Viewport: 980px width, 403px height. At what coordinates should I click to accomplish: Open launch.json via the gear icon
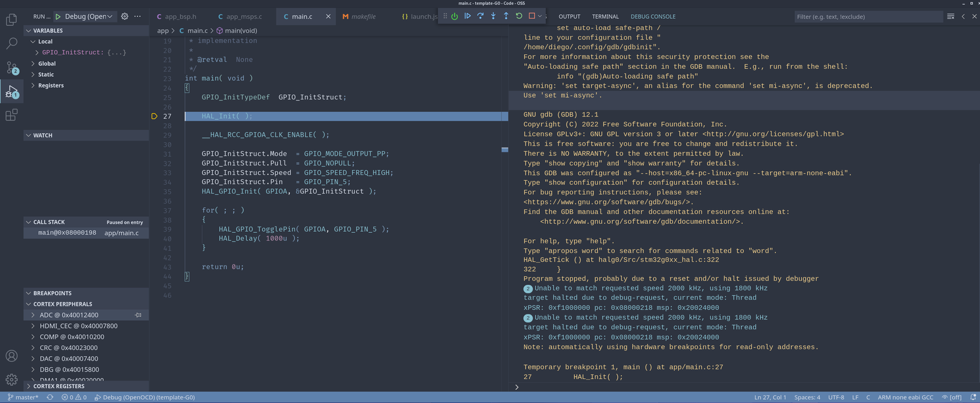(x=124, y=17)
